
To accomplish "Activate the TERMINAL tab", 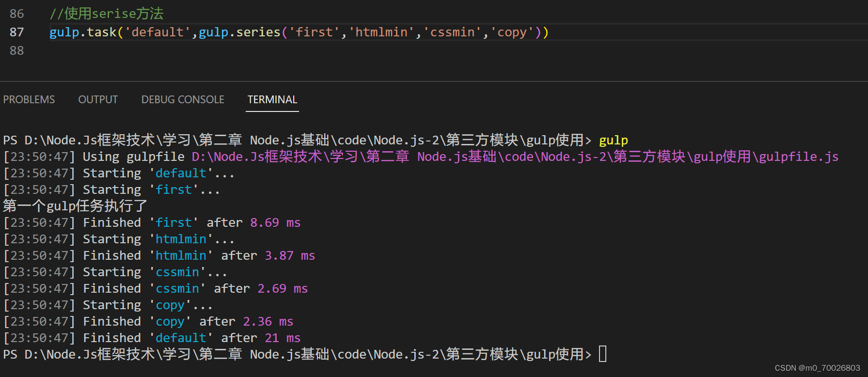I will coord(272,99).
